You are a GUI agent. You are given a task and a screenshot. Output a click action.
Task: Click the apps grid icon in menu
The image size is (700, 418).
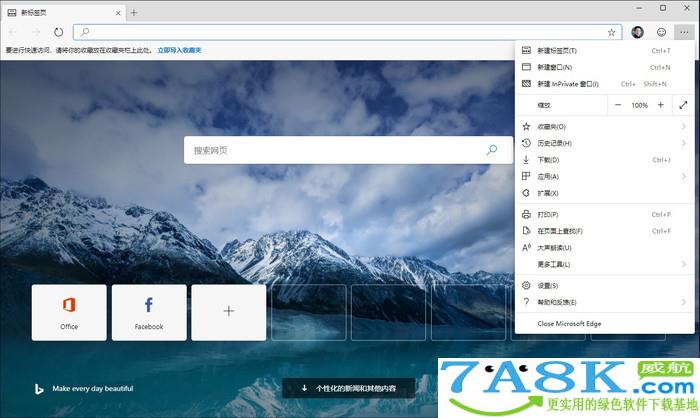pos(526,176)
